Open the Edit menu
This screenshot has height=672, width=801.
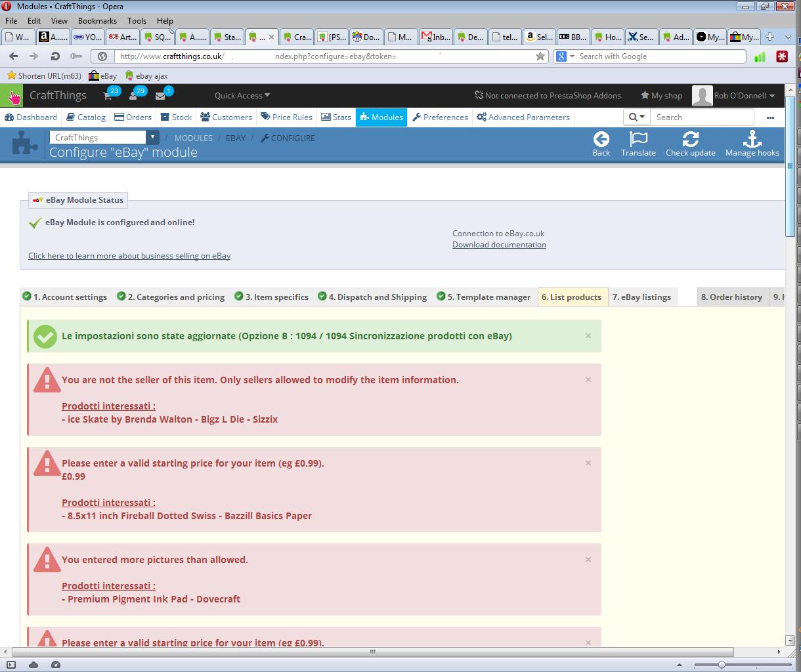(x=34, y=21)
